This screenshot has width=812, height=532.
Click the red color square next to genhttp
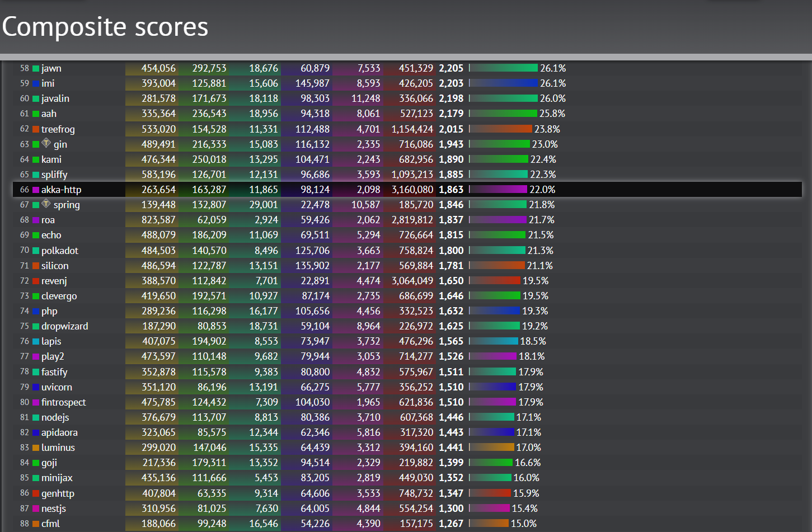(x=36, y=493)
